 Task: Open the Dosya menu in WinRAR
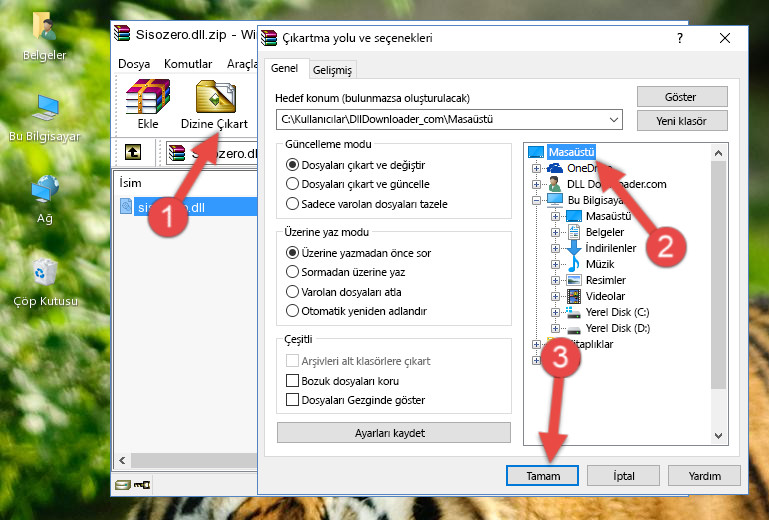[x=134, y=64]
